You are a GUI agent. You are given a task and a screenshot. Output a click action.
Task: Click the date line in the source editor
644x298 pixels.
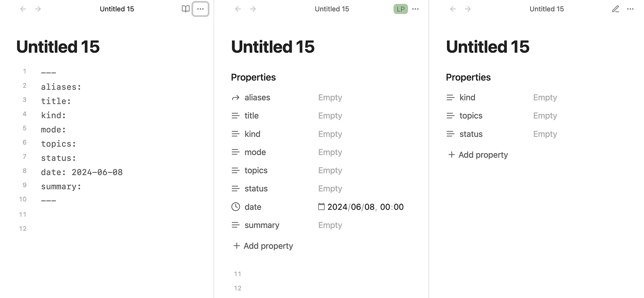82,172
